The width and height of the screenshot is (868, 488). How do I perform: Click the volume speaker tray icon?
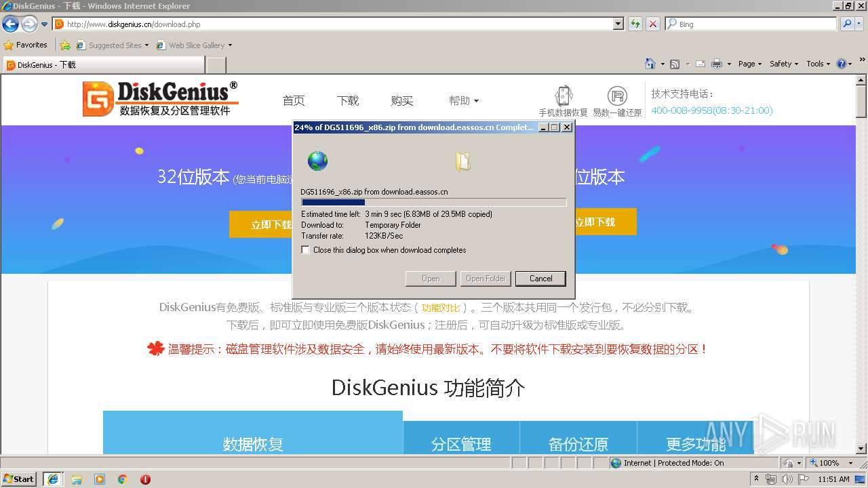[x=787, y=479]
